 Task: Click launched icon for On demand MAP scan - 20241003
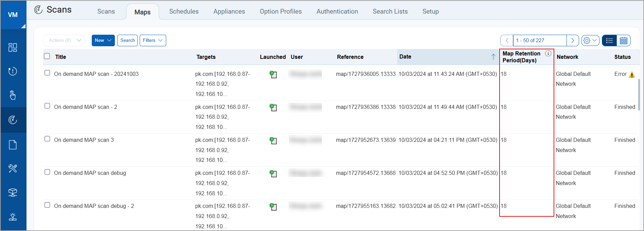[273, 75]
